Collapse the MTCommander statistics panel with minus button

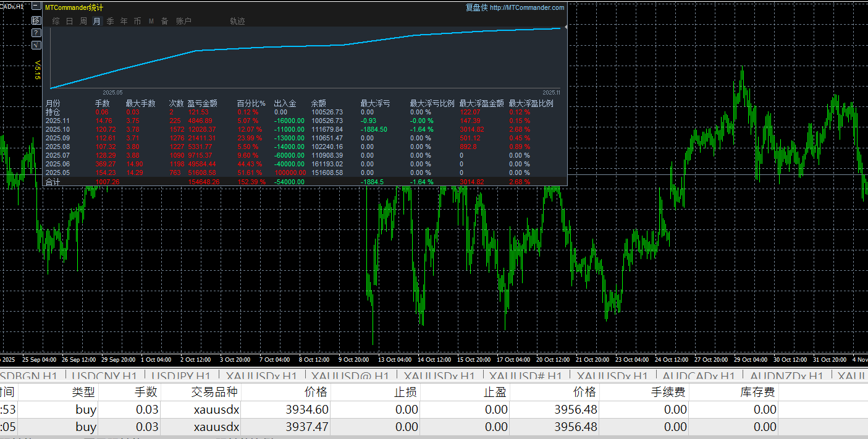tap(36, 7)
